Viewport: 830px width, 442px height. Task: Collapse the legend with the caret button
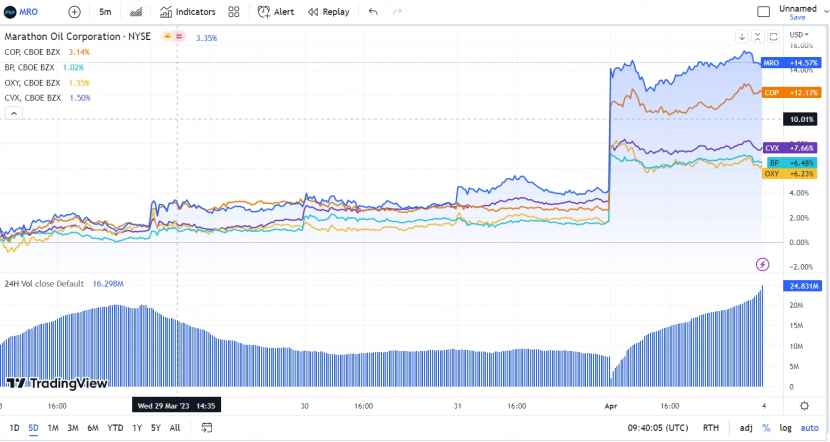pyautogui.click(x=14, y=113)
